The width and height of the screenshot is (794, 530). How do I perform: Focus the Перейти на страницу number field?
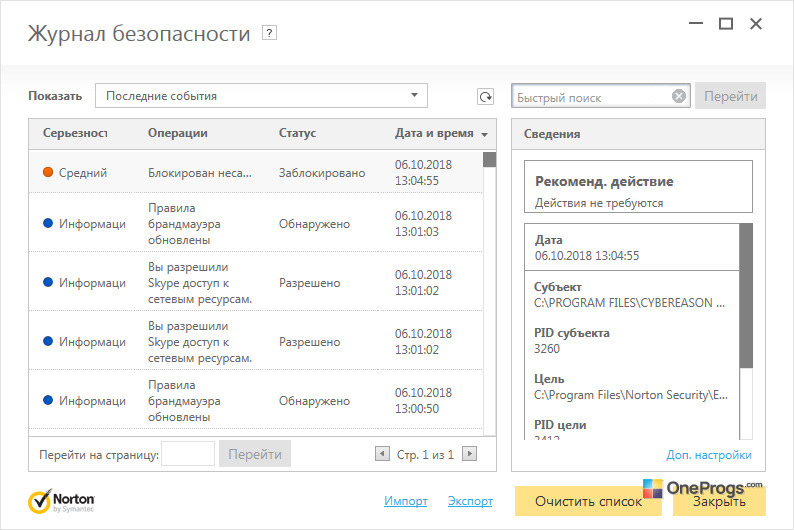(x=188, y=454)
